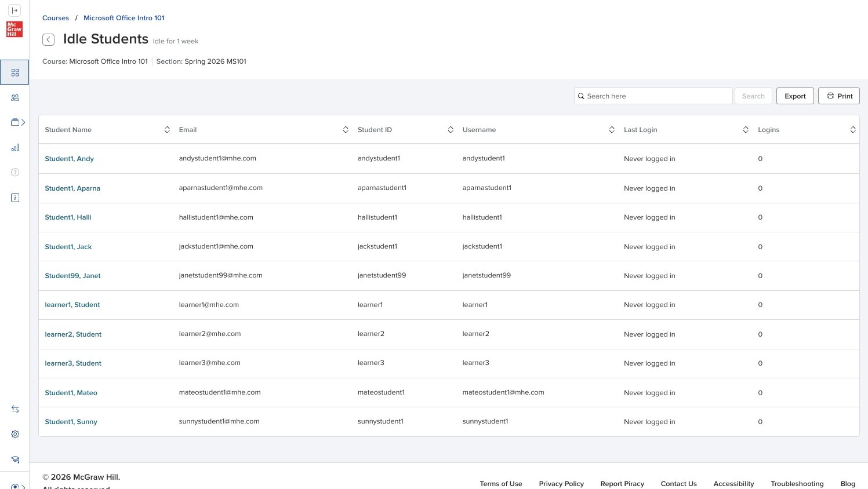
Task: Open the bar chart reports icon
Action: 15,147
